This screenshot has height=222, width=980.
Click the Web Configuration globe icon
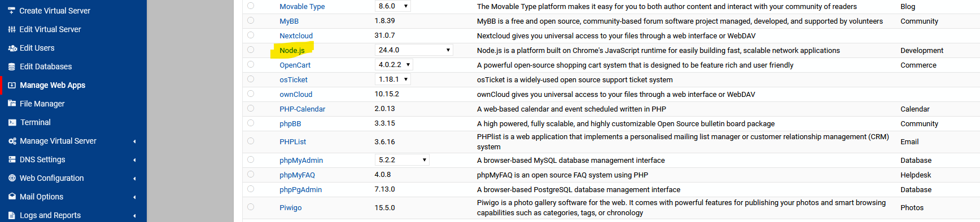(12, 178)
